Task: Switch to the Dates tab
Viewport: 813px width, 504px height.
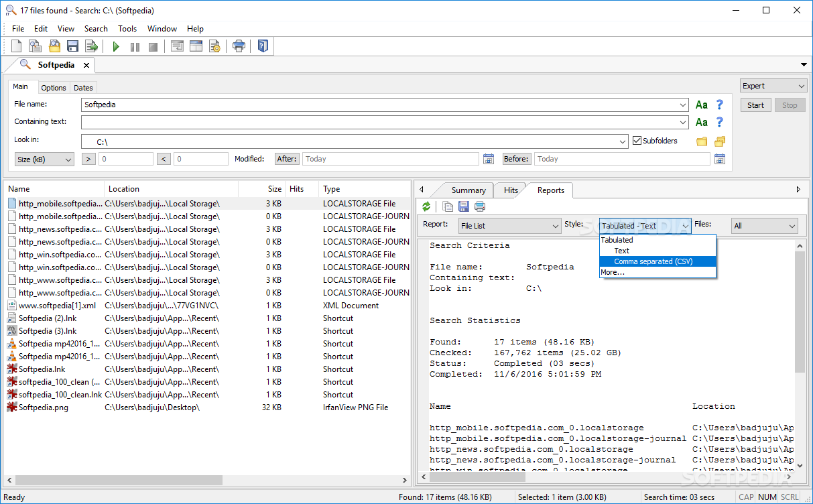Action: [x=83, y=88]
